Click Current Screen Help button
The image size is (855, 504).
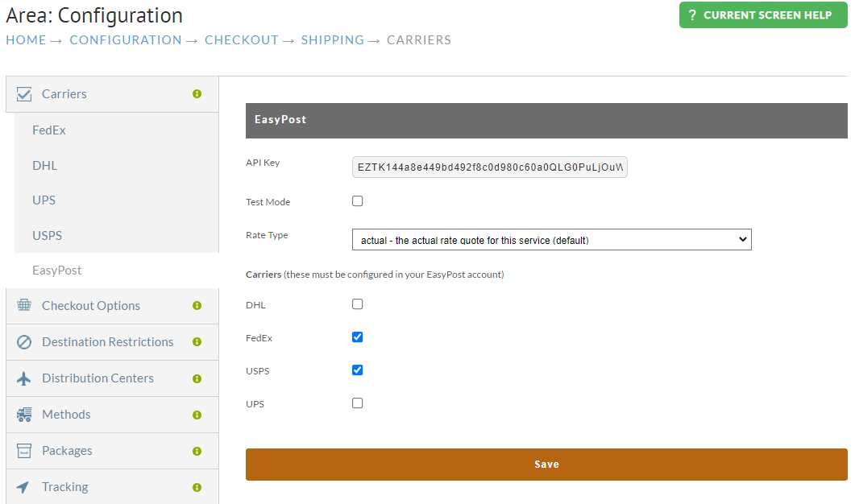click(763, 15)
